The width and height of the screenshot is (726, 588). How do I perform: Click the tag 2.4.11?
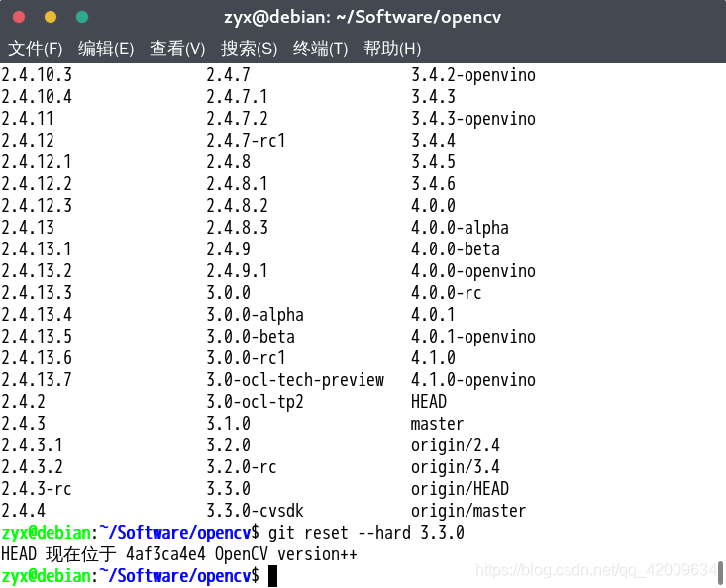pyautogui.click(x=28, y=119)
